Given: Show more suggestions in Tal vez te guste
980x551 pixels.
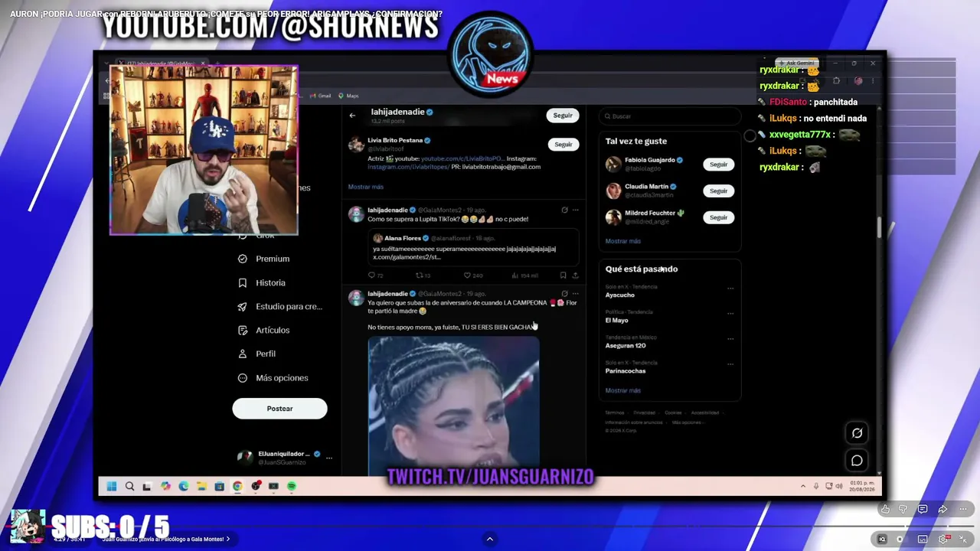Looking at the screenshot, I should (622, 241).
